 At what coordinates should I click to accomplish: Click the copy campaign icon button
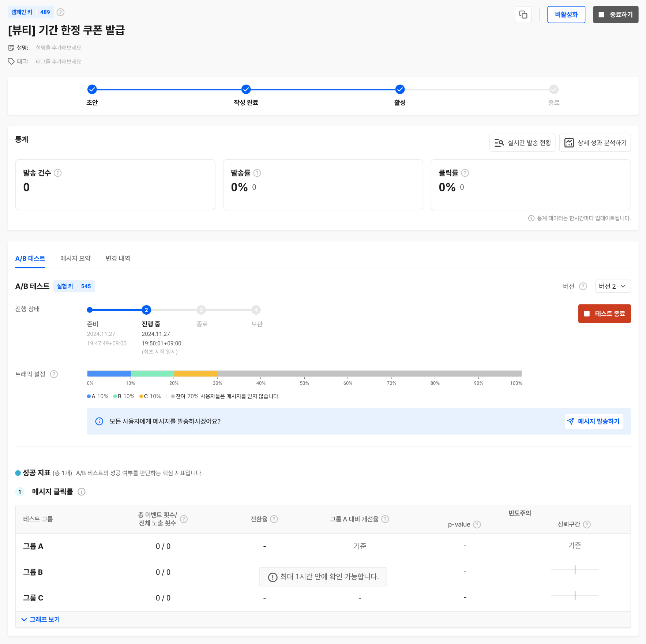523,15
